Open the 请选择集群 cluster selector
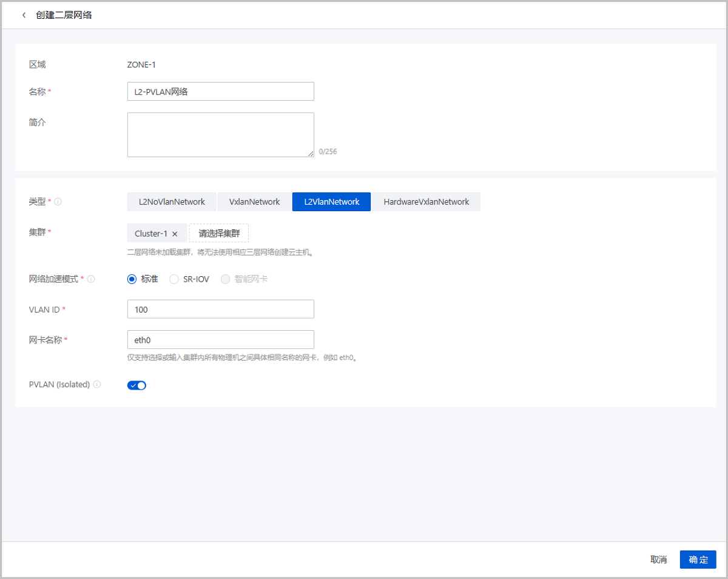The width and height of the screenshot is (728, 579). pyautogui.click(x=219, y=234)
